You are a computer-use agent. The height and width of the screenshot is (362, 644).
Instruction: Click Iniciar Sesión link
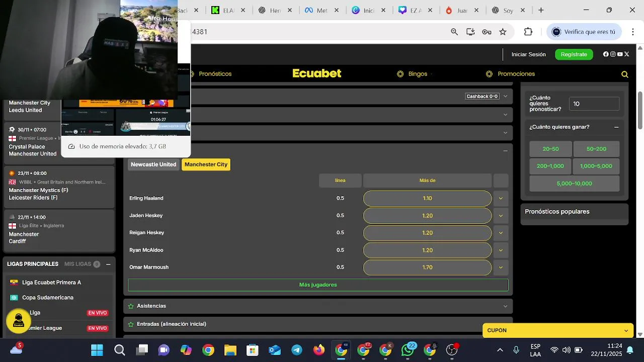coord(528,54)
